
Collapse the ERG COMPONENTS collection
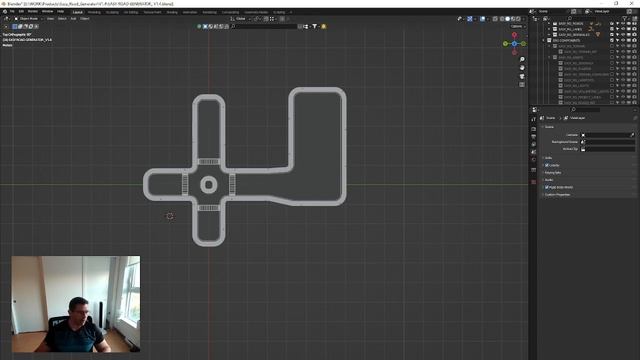pyautogui.click(x=544, y=40)
